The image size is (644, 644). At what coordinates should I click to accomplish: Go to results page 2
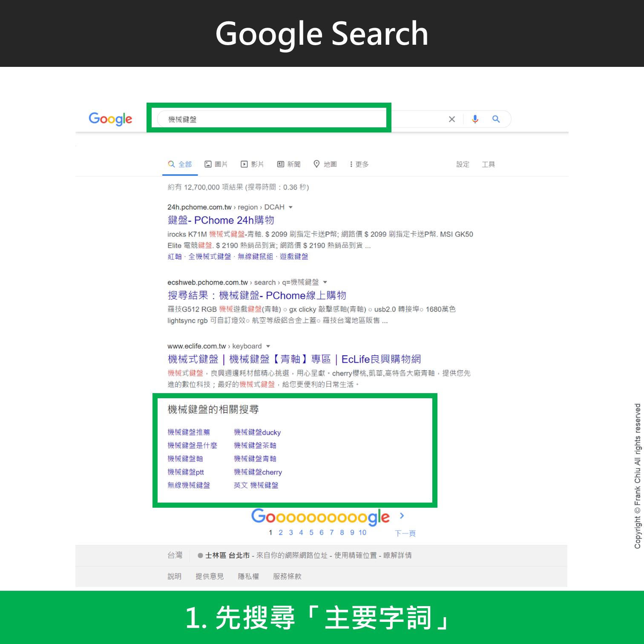tap(281, 532)
